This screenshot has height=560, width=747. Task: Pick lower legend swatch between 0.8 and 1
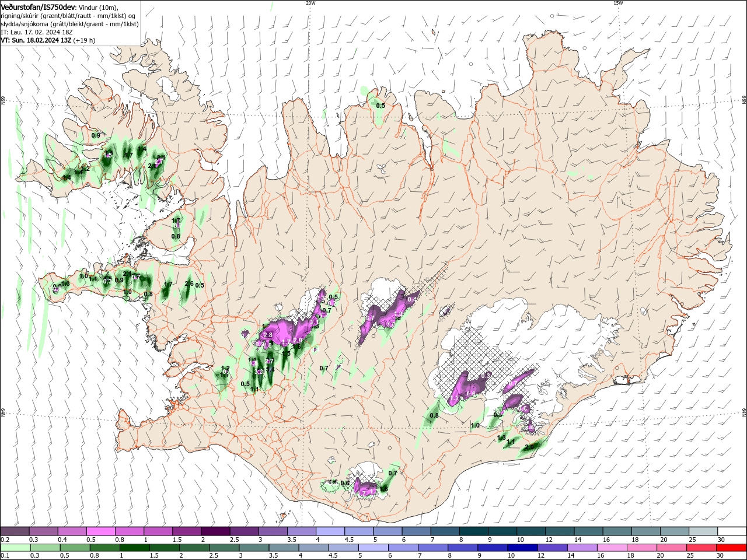(104, 548)
